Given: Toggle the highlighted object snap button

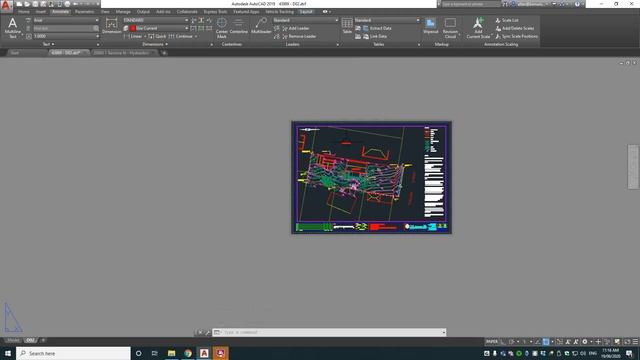Looking at the screenshot, I should click(546, 342).
